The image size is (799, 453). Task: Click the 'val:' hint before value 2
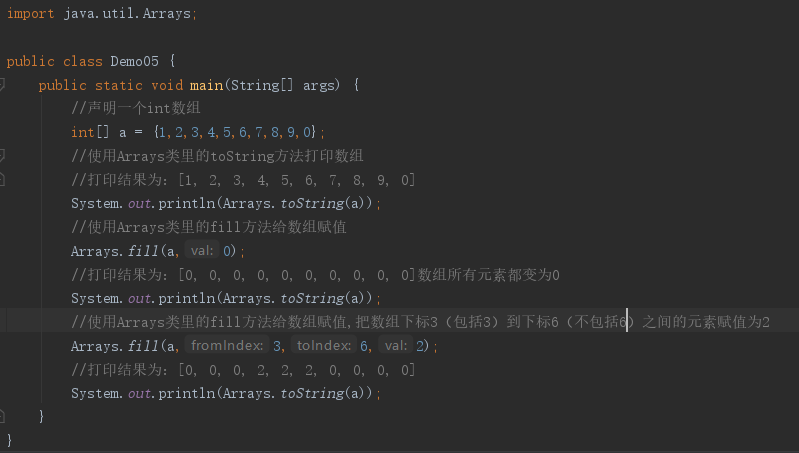tap(397, 345)
